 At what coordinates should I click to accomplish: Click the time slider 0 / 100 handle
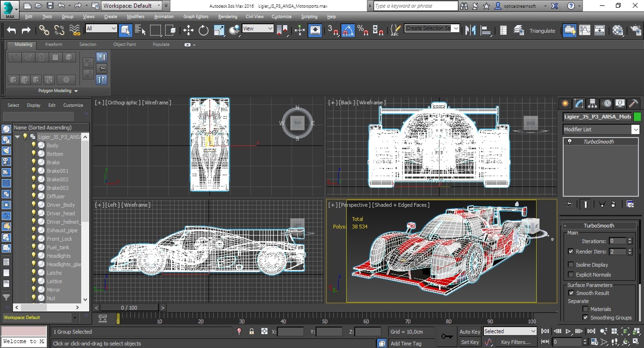[x=129, y=308]
